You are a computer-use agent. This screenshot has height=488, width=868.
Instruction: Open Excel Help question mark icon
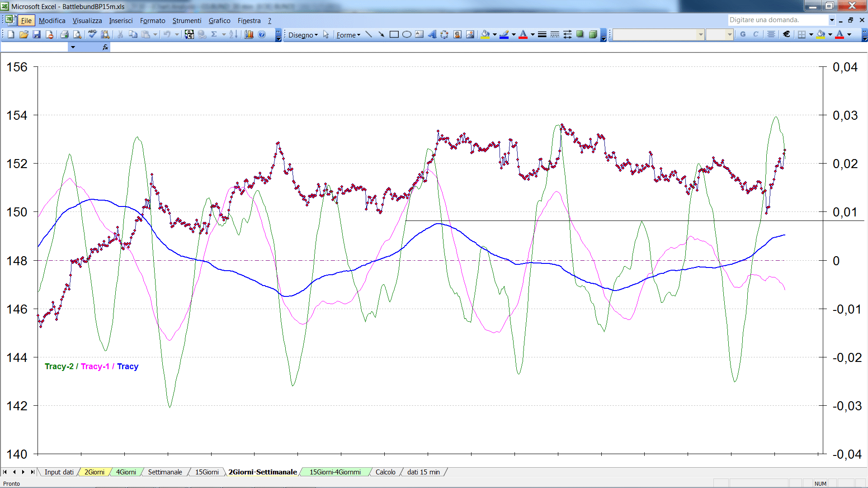tap(262, 34)
